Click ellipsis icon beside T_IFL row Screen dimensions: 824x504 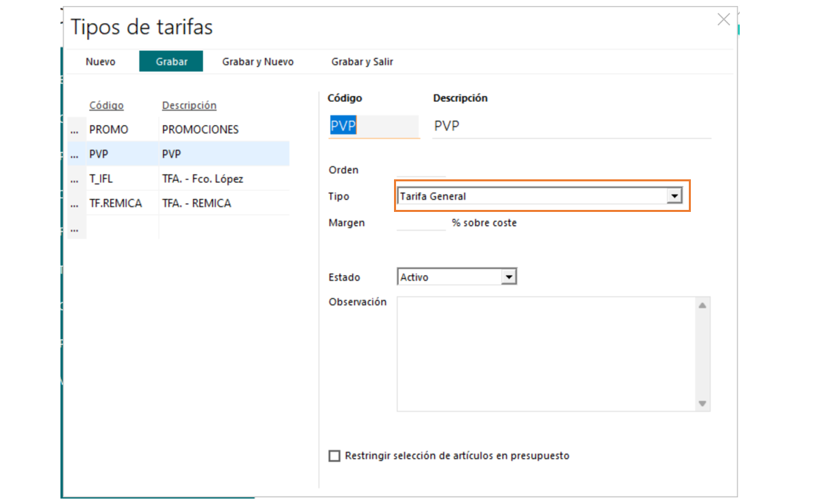[x=75, y=179]
